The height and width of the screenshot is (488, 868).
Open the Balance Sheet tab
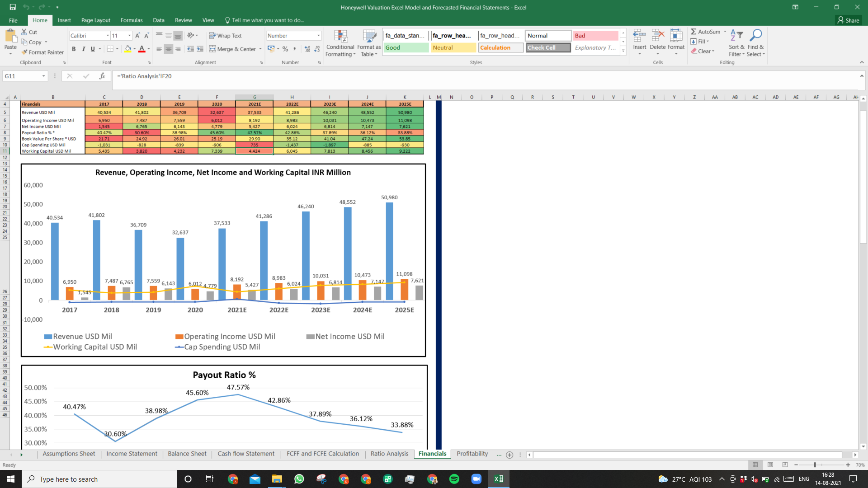point(187,454)
